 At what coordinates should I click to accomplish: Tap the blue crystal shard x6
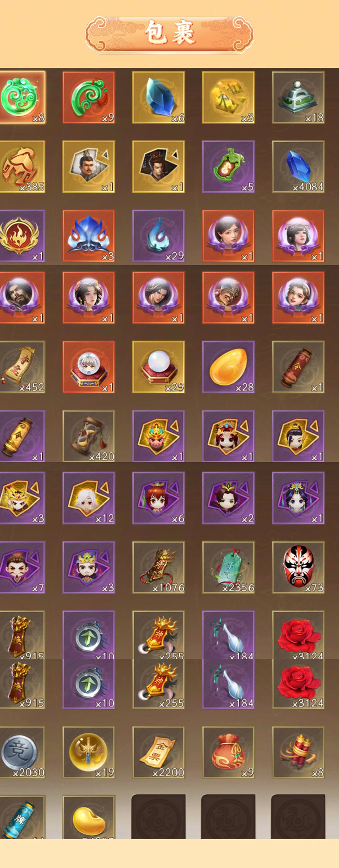tap(159, 97)
